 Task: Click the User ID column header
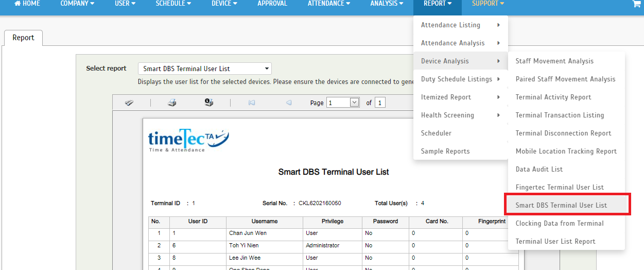198,221
